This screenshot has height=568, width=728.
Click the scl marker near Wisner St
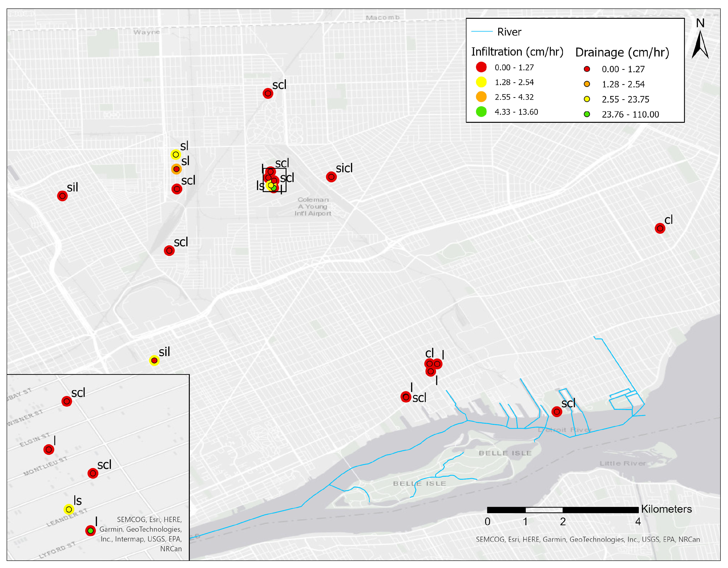tap(67, 401)
